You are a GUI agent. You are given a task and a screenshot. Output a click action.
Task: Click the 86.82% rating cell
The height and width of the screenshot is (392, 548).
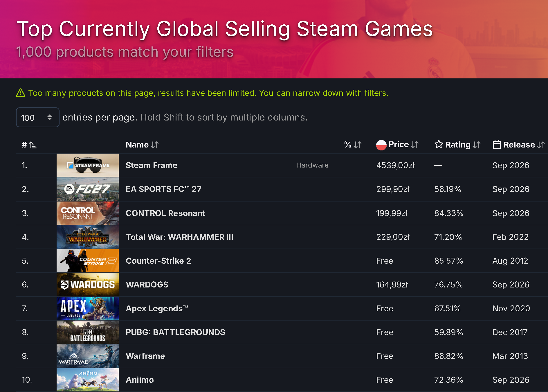pos(449,356)
